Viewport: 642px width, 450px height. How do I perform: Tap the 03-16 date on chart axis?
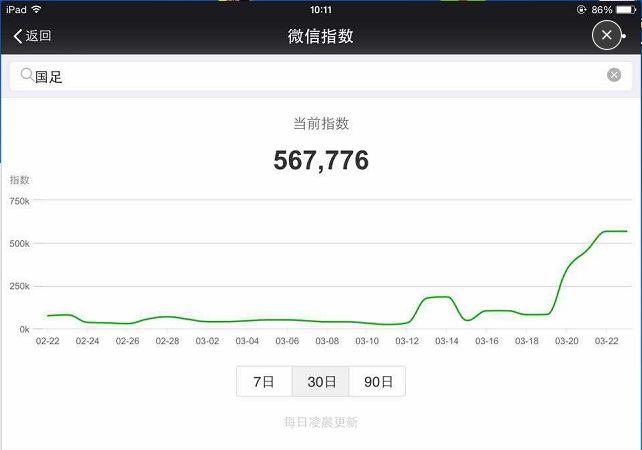[487, 341]
